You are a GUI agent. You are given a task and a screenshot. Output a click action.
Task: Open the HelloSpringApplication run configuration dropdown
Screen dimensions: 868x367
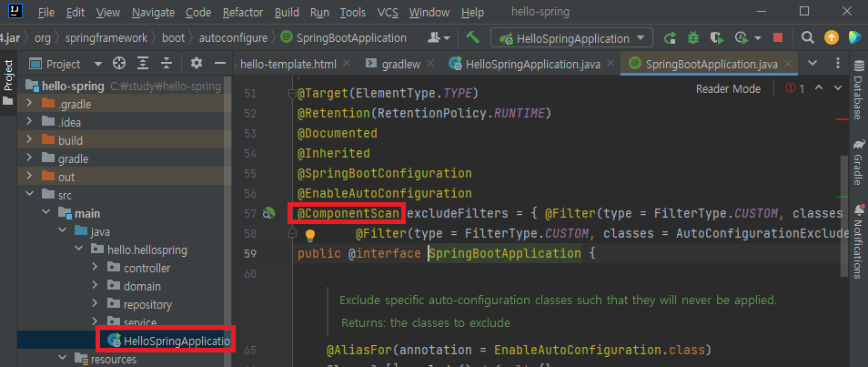571,38
